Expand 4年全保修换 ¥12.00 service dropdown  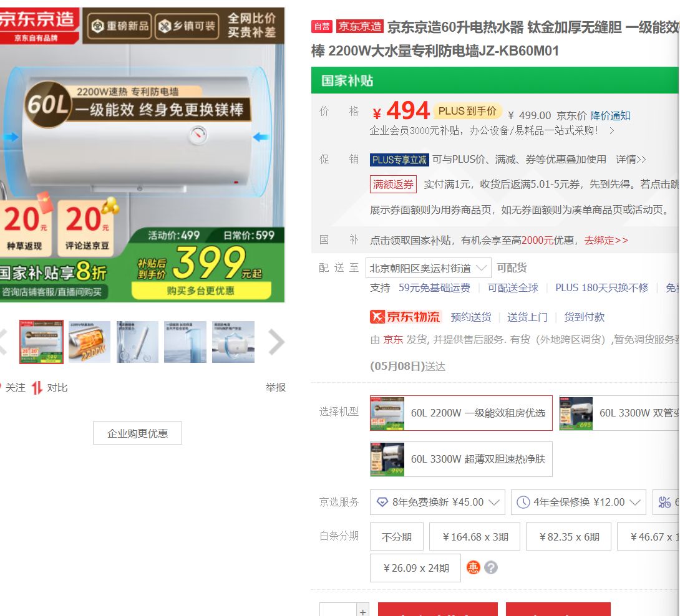[x=578, y=502]
